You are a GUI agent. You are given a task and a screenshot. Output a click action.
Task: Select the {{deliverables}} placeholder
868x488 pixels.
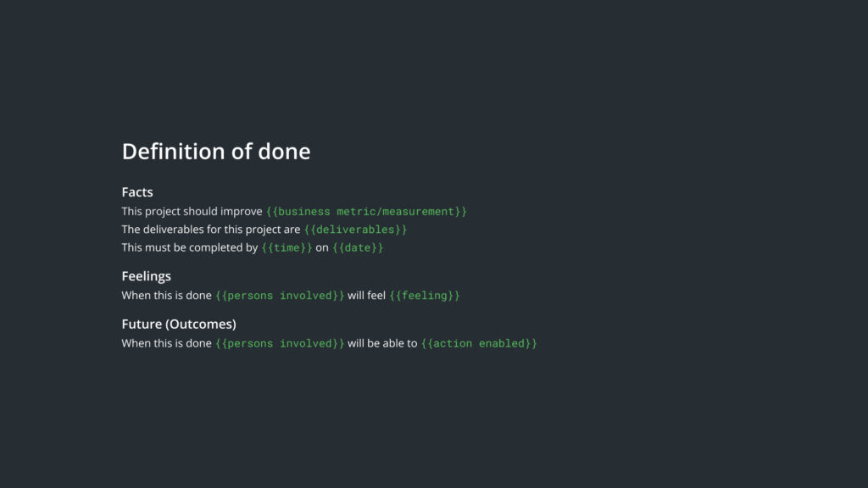[x=355, y=230]
